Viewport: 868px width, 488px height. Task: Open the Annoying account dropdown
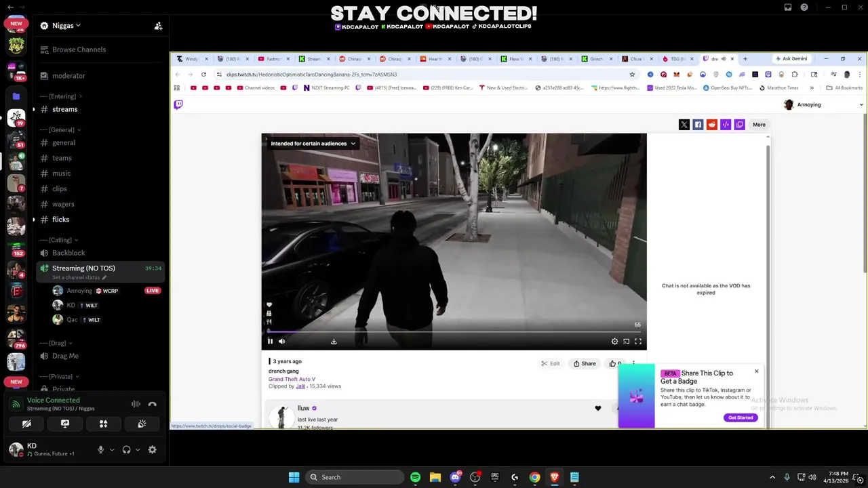[x=824, y=105]
